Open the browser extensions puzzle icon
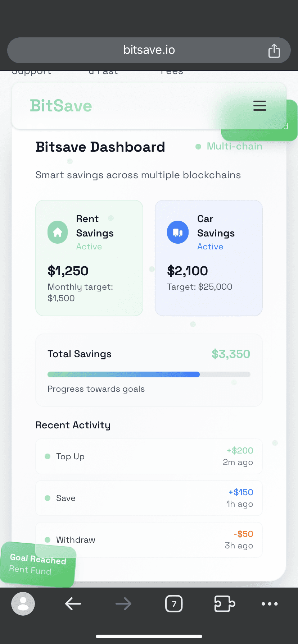Screen dimensions: 298x644 tap(224, 604)
